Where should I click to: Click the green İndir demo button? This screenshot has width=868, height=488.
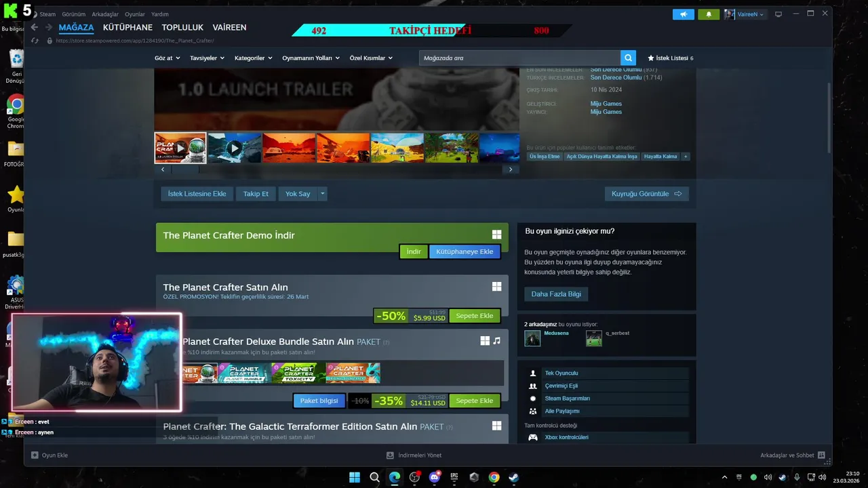(x=414, y=251)
